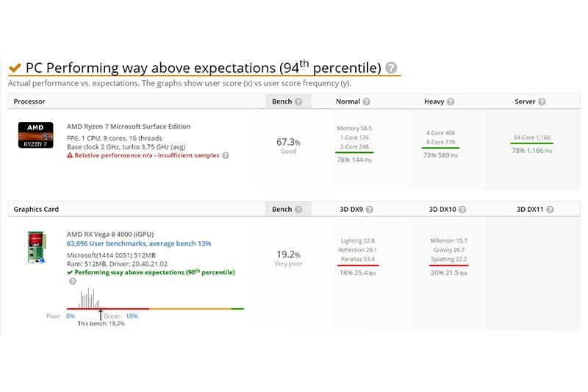The width and height of the screenshot is (588, 392).
Task: Click help icon next to Processor Bench header
Action: [x=298, y=101]
